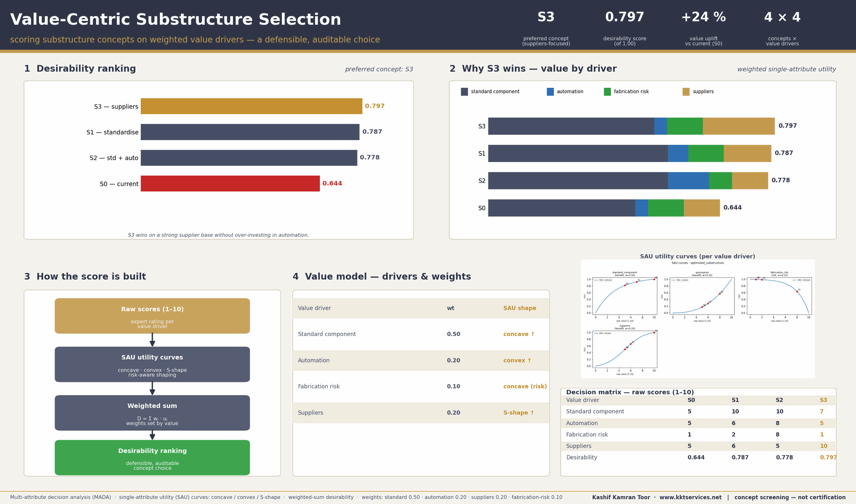This screenshot has width=856, height=504.
Task: Click the S0 column header in the Decision matrix
Action: 691,400
